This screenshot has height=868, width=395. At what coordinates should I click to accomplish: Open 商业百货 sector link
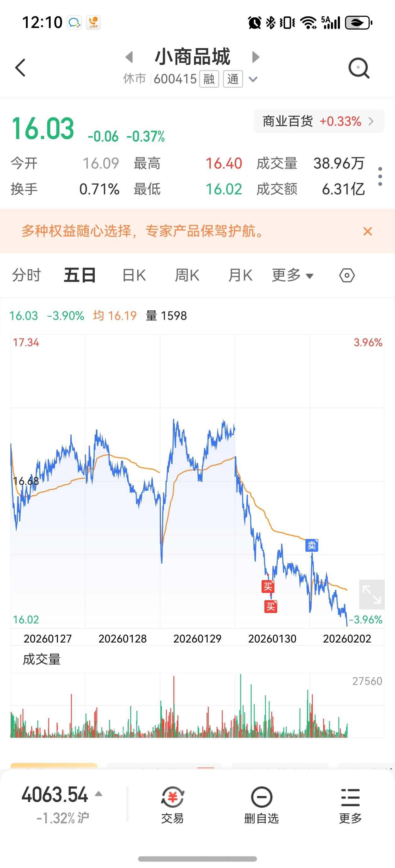coord(319,121)
